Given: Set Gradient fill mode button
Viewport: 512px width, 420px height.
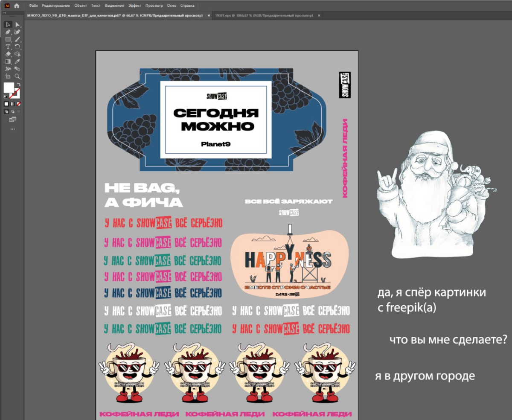Looking at the screenshot, I should click(12, 104).
